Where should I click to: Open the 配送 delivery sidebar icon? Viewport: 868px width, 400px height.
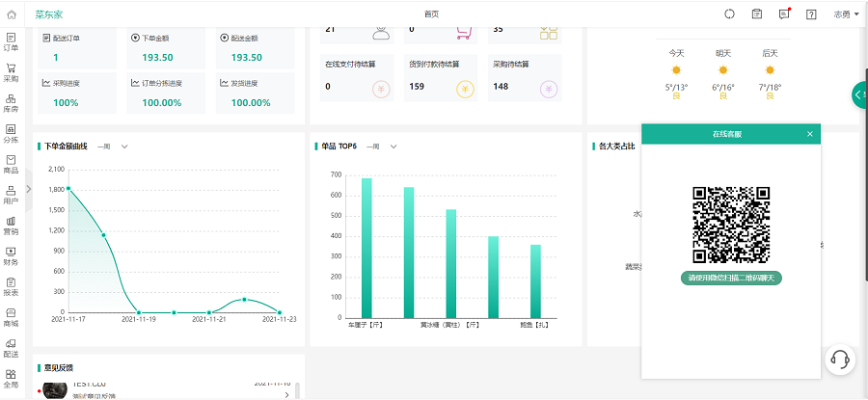[x=11, y=347]
